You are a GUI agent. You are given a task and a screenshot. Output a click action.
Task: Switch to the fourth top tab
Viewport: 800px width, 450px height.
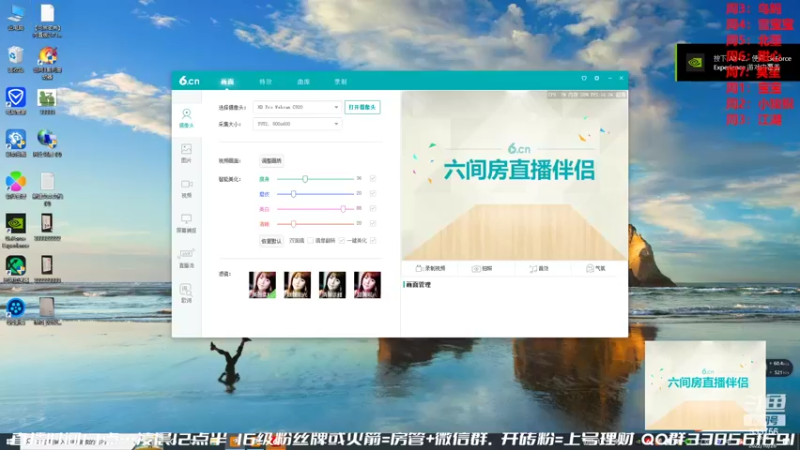point(340,82)
